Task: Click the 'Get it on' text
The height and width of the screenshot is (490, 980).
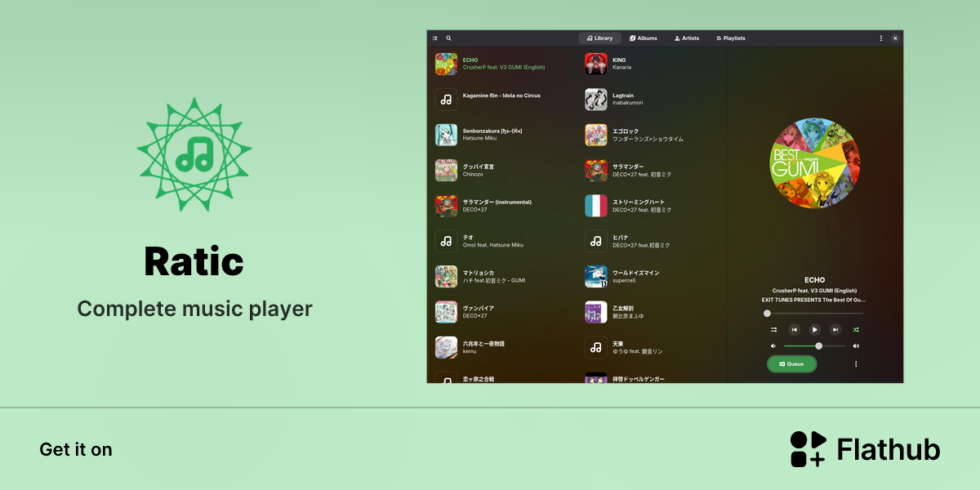Action: coord(76,449)
